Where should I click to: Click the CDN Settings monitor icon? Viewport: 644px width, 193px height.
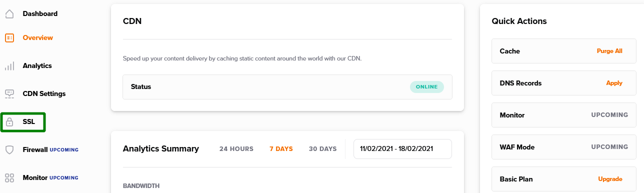coord(9,93)
